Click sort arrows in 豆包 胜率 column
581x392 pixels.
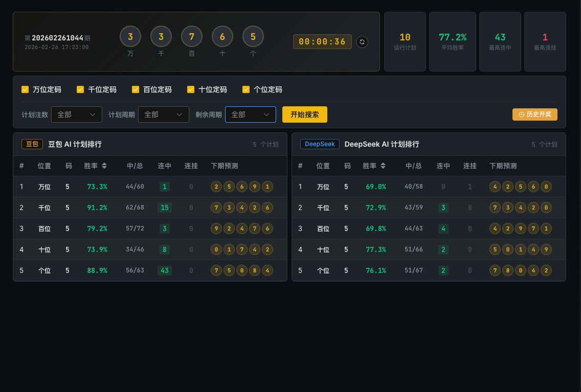(104, 166)
